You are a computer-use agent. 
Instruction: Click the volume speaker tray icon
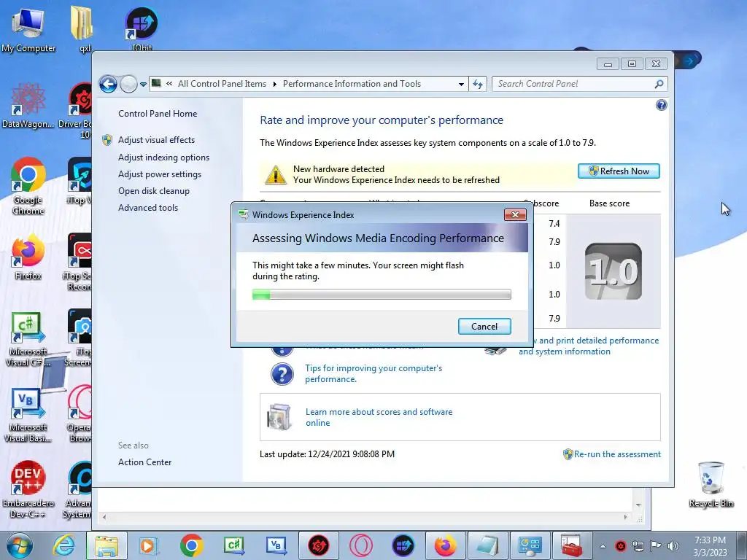click(673, 546)
